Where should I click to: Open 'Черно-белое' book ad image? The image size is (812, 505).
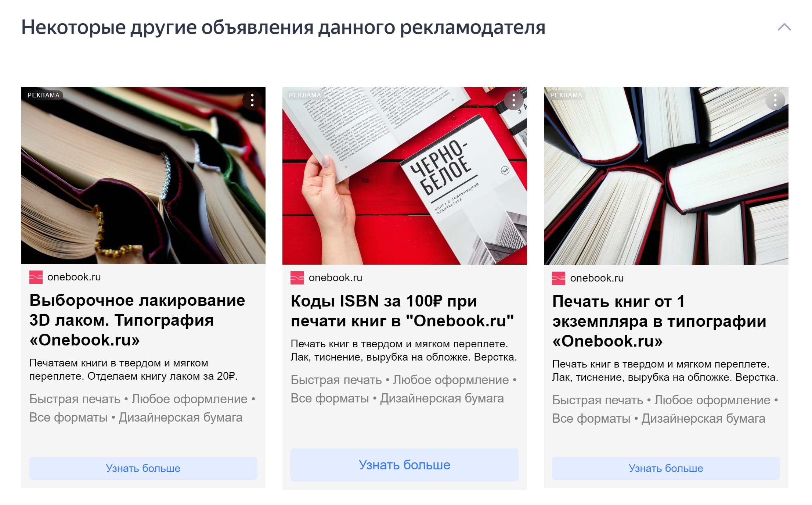tap(404, 176)
